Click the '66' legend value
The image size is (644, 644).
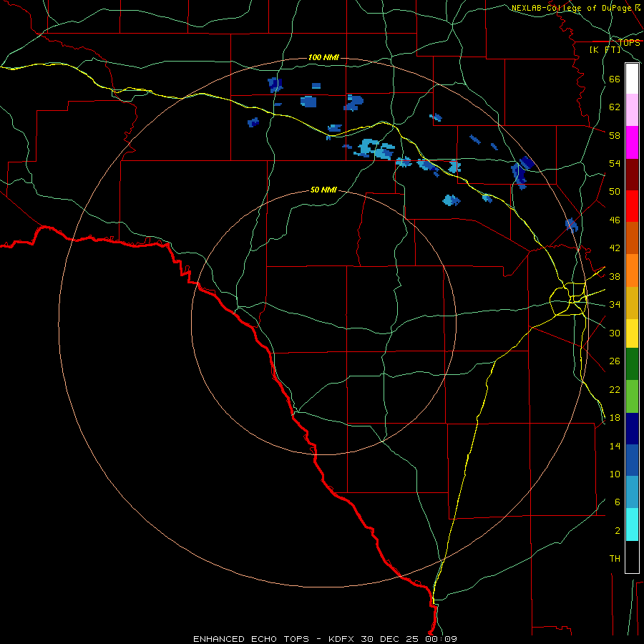(615, 79)
